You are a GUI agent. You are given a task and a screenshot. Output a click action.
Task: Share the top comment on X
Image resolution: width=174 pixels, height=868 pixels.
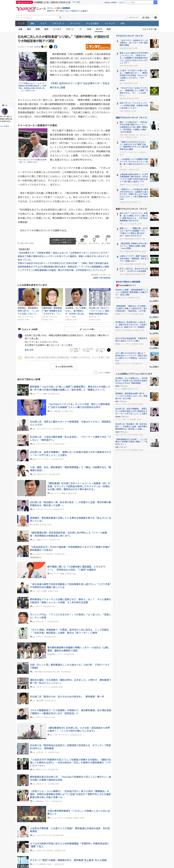pyautogui.click(x=108, y=350)
